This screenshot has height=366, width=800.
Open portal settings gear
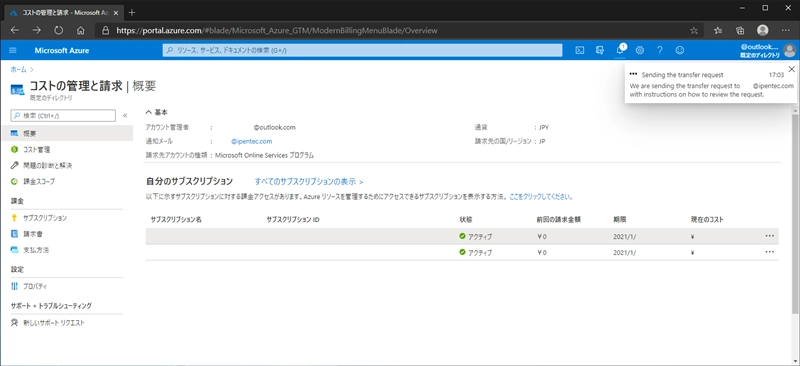pyautogui.click(x=640, y=50)
